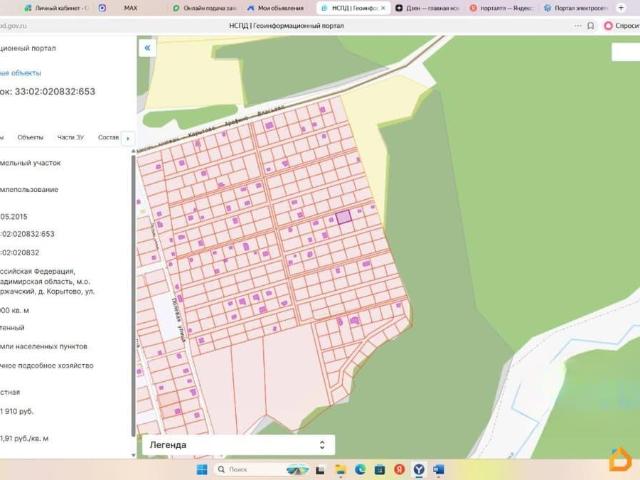640x480 pixels.
Task: Launch Microsoft Edge from the taskbar
Action: pos(360,469)
